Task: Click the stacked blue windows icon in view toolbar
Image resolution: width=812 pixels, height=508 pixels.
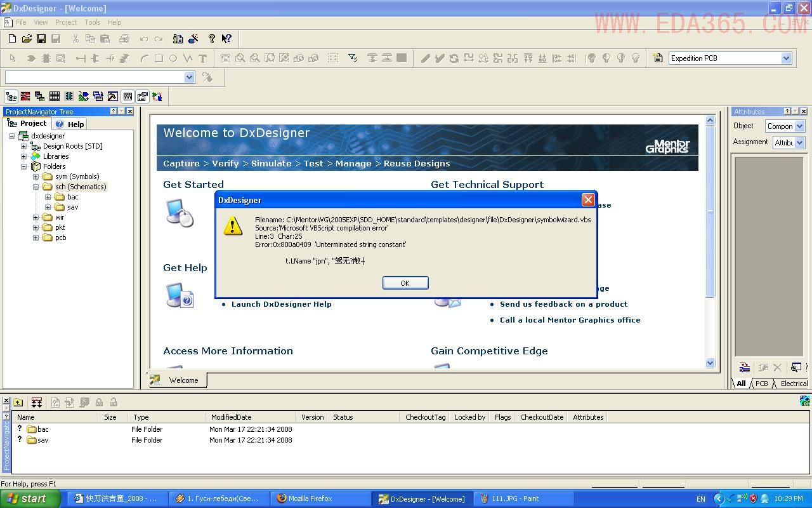Action: 98,97
